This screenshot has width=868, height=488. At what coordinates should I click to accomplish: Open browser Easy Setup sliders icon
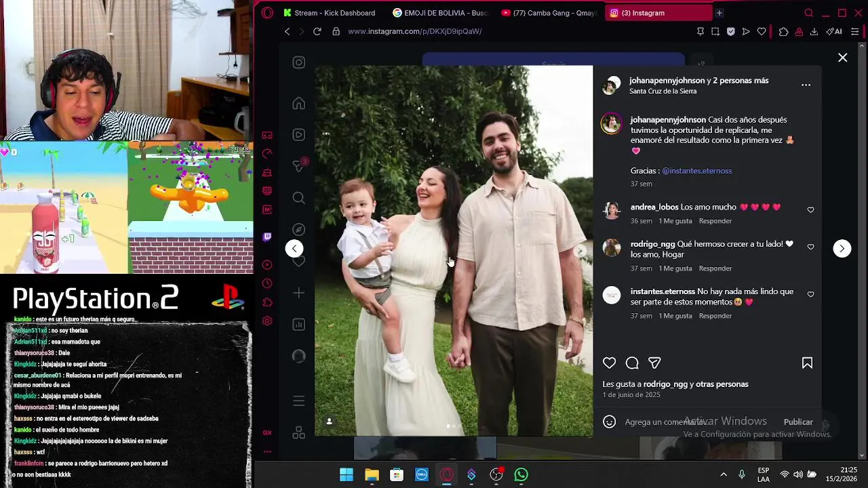[854, 31]
